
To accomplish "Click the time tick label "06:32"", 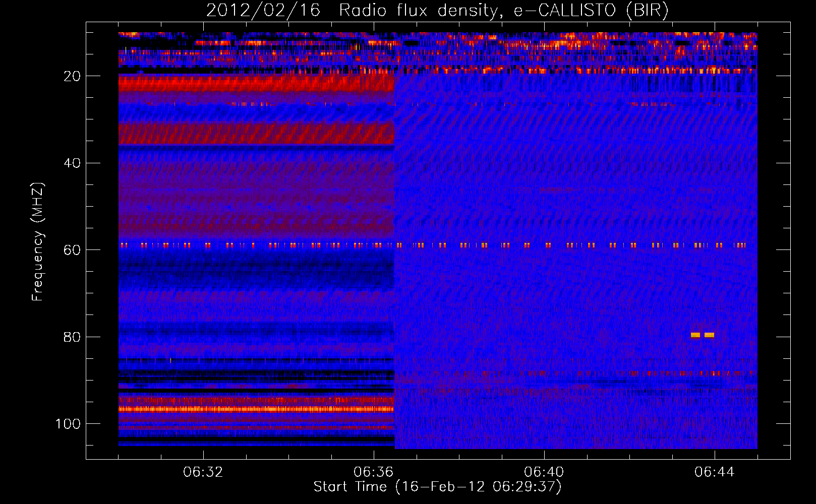I will click(x=203, y=472).
